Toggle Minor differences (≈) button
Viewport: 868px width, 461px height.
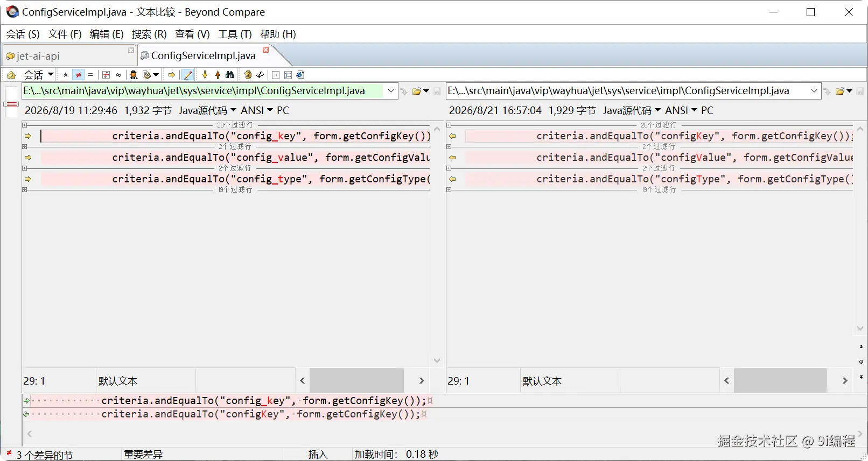[118, 75]
